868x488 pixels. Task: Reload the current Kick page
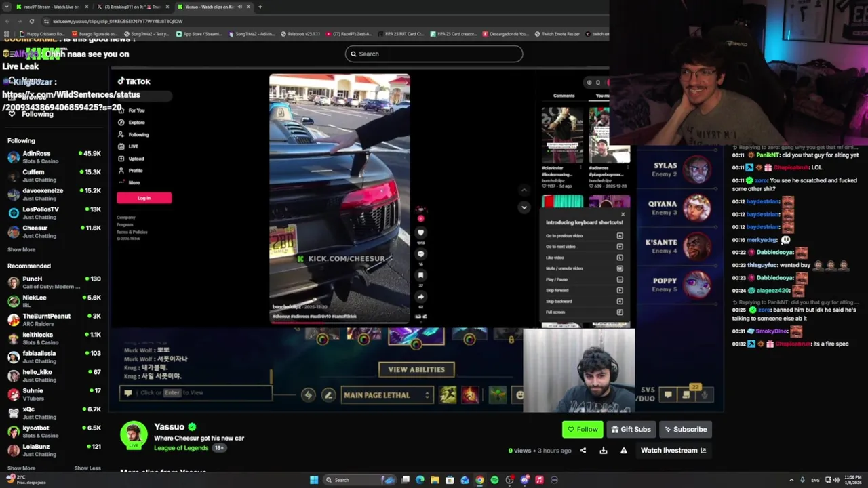coord(31,21)
